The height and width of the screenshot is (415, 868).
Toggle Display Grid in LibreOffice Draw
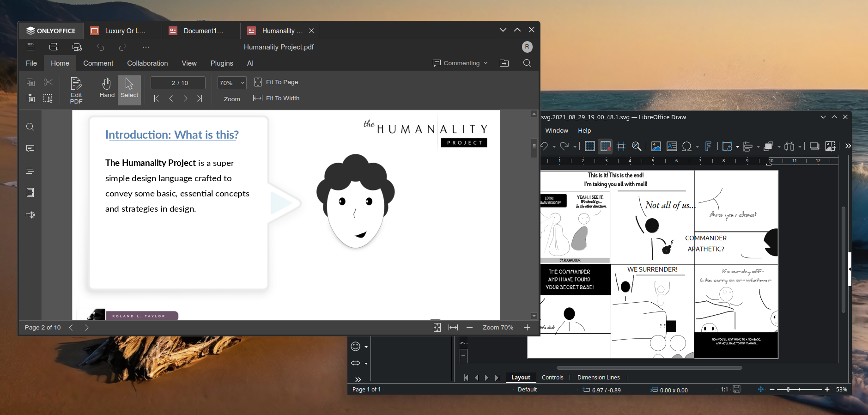[x=589, y=146]
